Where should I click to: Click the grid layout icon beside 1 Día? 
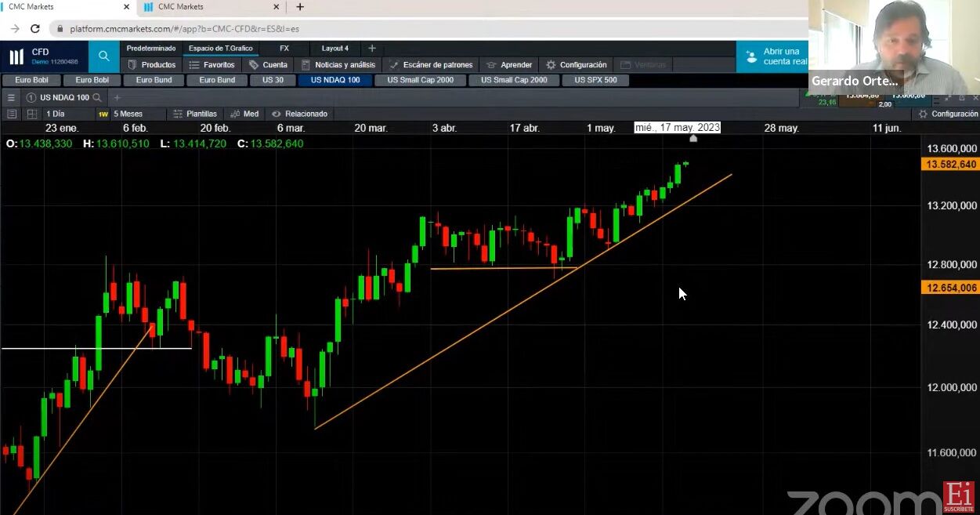click(x=32, y=114)
